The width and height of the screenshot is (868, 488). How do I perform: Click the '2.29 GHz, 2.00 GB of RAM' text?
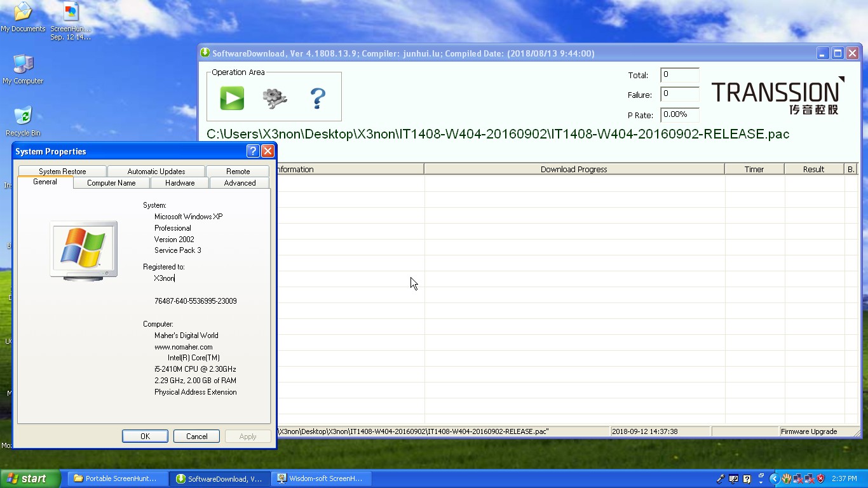[x=195, y=381]
